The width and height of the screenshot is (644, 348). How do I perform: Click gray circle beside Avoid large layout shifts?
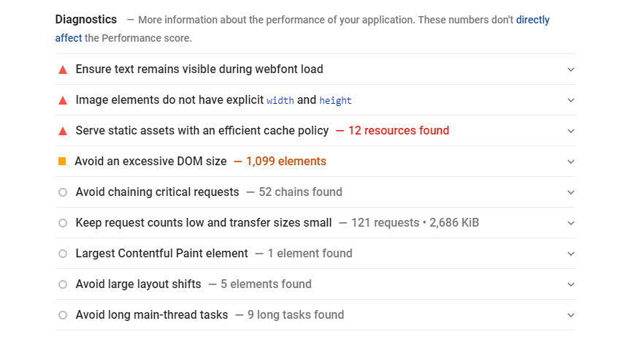click(x=63, y=284)
